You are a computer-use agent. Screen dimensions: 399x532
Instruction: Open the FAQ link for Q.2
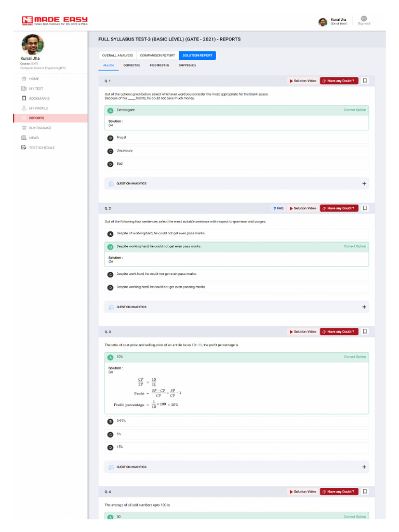coord(278,208)
